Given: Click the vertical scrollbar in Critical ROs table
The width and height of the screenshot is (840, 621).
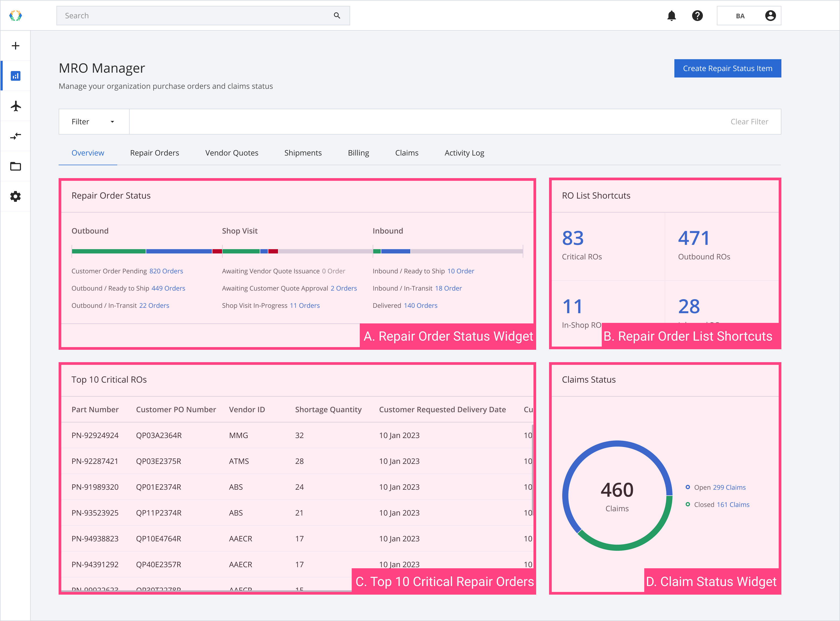Looking at the screenshot, I should coord(533,470).
